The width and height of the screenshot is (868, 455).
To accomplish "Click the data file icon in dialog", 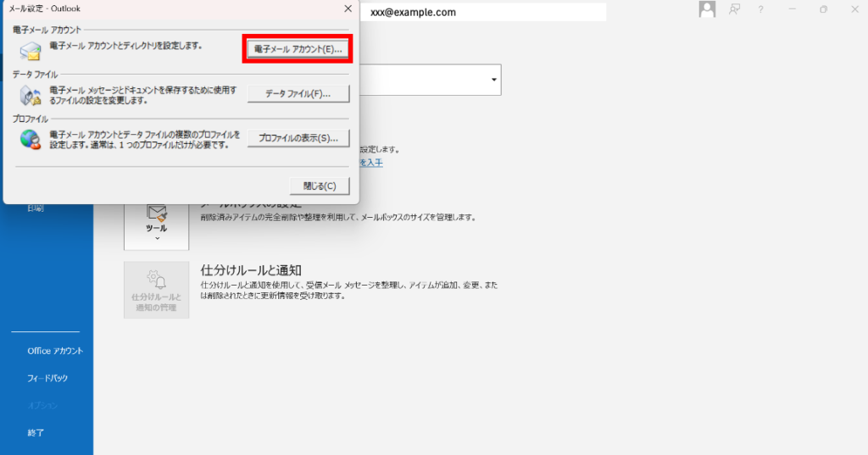I will (x=31, y=95).
